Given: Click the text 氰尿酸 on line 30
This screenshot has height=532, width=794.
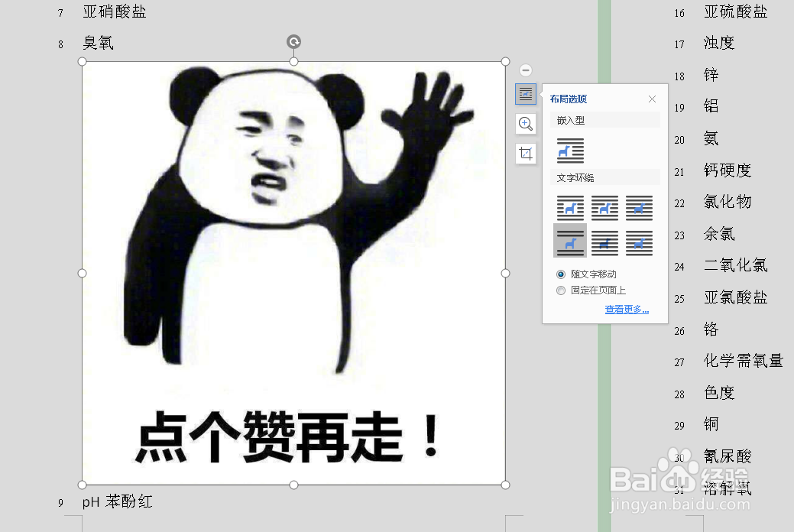Looking at the screenshot, I should pos(728,456).
